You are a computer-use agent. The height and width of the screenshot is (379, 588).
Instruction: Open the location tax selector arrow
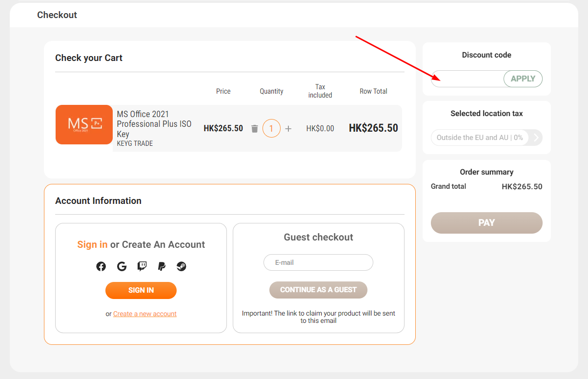pos(536,138)
